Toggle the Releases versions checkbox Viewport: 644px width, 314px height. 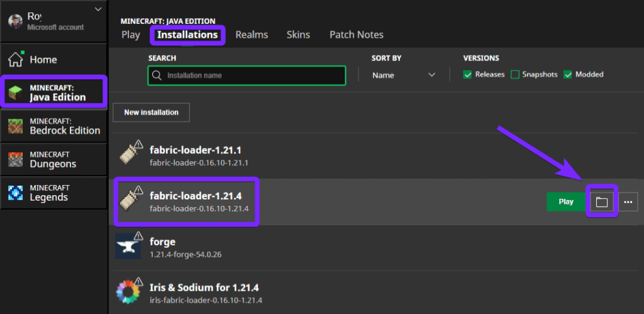point(467,74)
